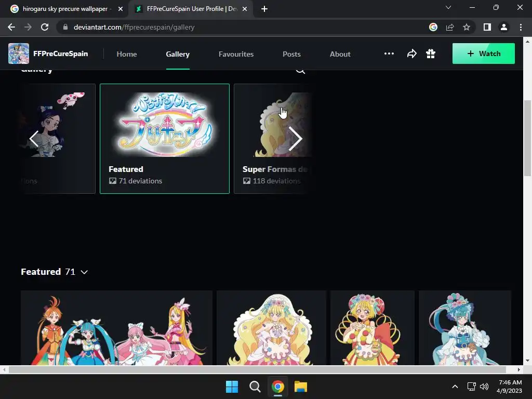
Task: Open Chrome side panel
Action: 487,27
